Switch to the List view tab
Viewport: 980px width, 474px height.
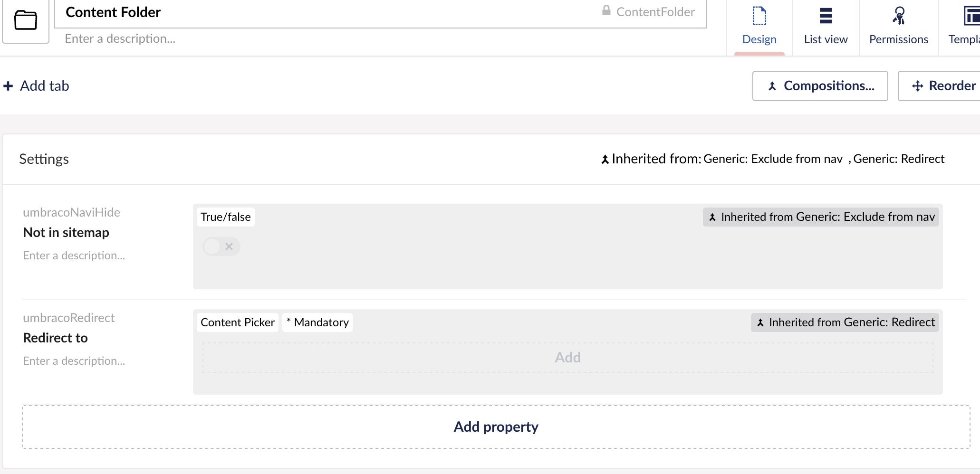826,27
